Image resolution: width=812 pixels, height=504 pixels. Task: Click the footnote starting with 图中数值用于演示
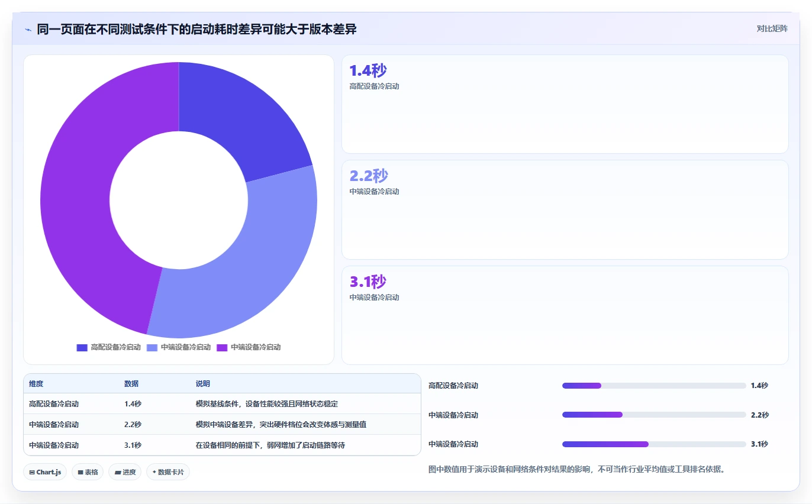(x=576, y=470)
